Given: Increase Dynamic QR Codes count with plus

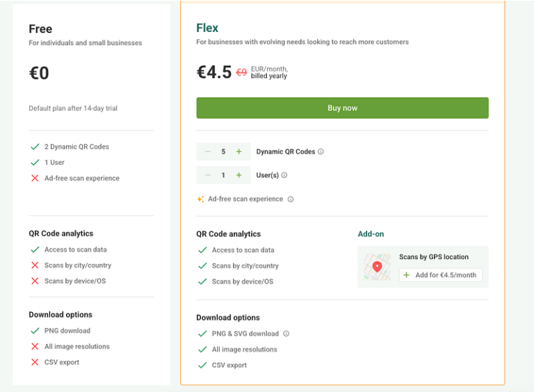Looking at the screenshot, I should 239,152.
